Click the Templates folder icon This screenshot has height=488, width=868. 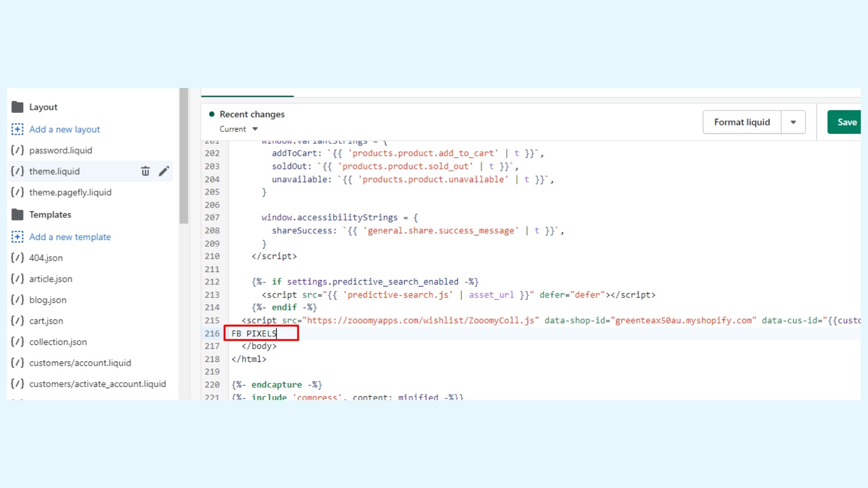pyautogui.click(x=17, y=215)
